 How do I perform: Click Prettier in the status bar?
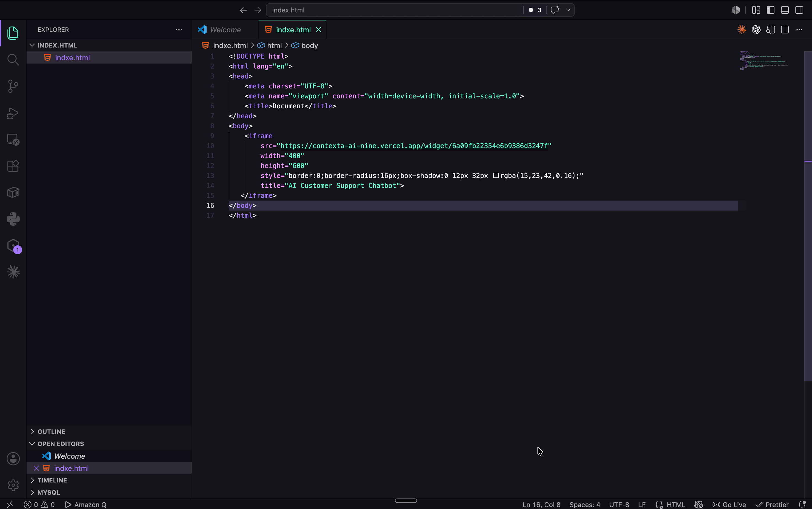[772, 504]
